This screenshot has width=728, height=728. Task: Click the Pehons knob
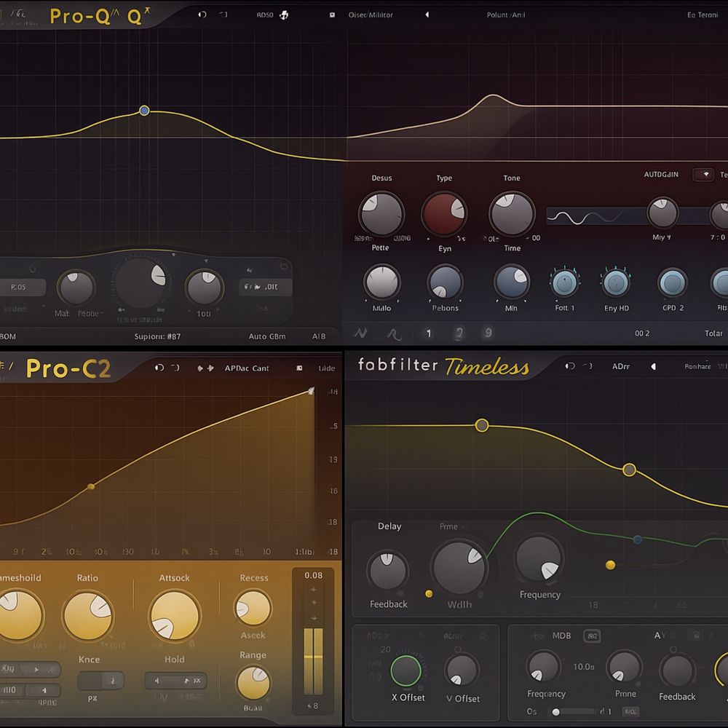click(x=445, y=282)
